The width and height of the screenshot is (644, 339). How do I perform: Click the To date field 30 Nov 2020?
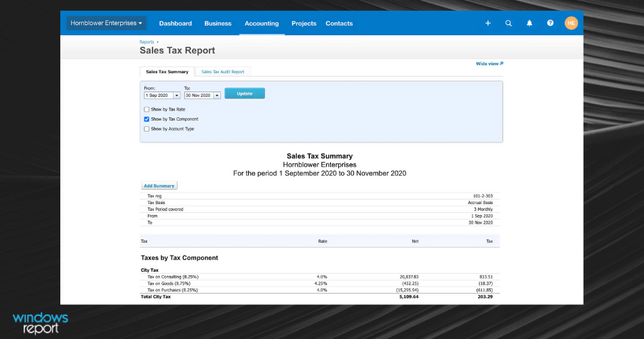199,96
